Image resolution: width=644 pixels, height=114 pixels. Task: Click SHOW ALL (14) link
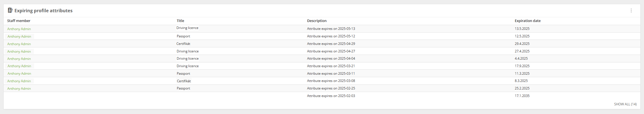point(625,104)
